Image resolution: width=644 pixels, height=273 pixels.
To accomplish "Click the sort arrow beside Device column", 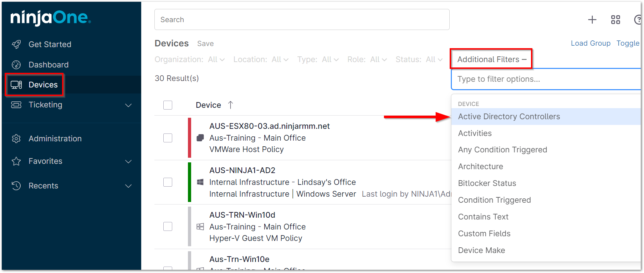I will 230,105.
